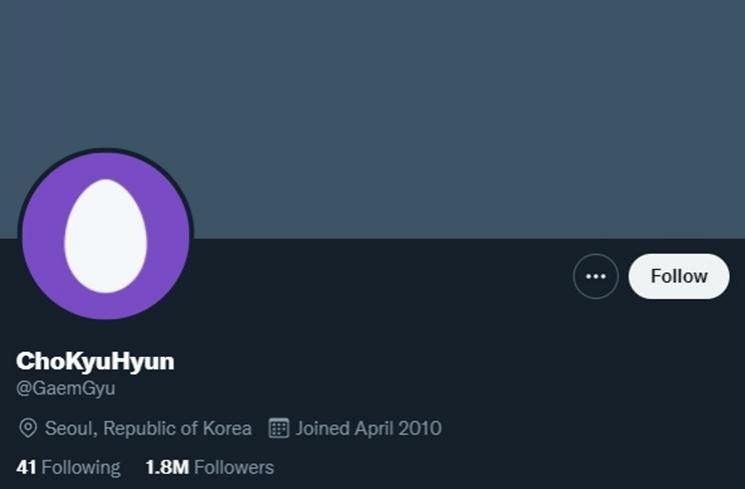Viewport: 745px width, 489px height.
Task: Click the word Korea in the location
Action: (x=227, y=428)
